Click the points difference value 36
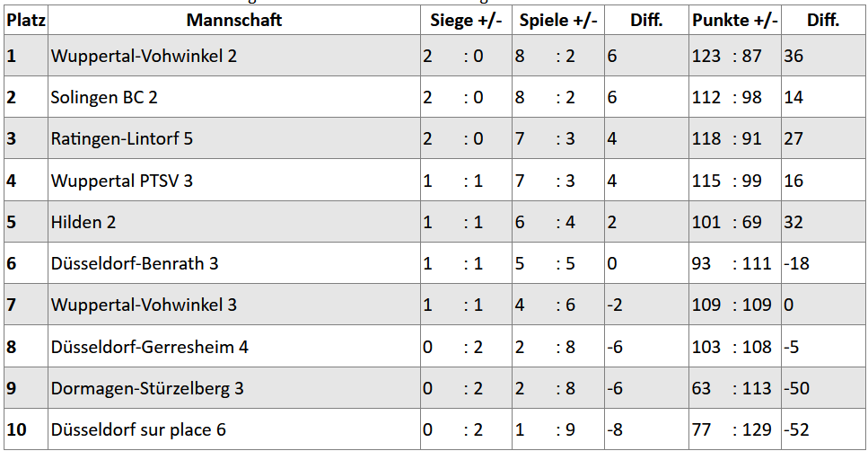This screenshot has height=451, width=868. pyautogui.click(x=793, y=56)
